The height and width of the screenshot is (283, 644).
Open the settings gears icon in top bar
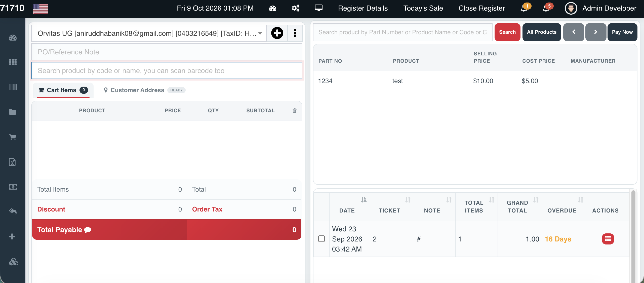(x=296, y=8)
